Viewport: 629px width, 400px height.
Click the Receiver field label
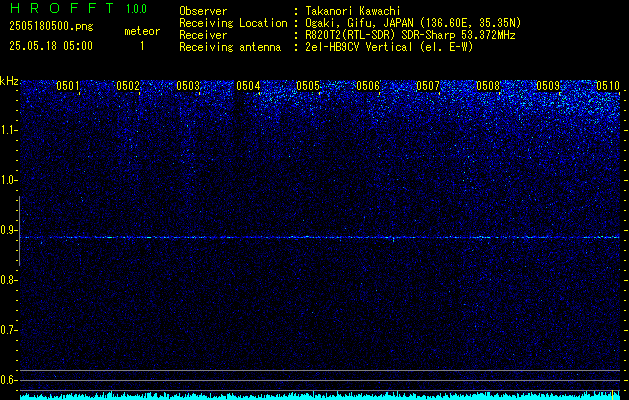tap(203, 35)
